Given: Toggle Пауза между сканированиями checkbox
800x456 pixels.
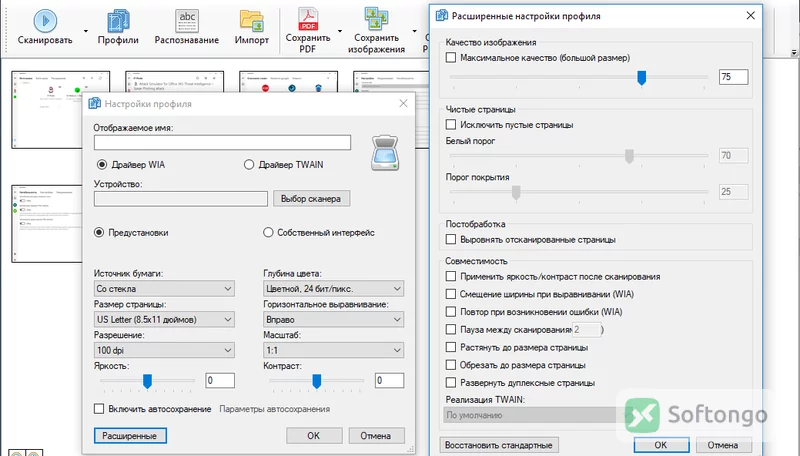Looking at the screenshot, I should 451,330.
